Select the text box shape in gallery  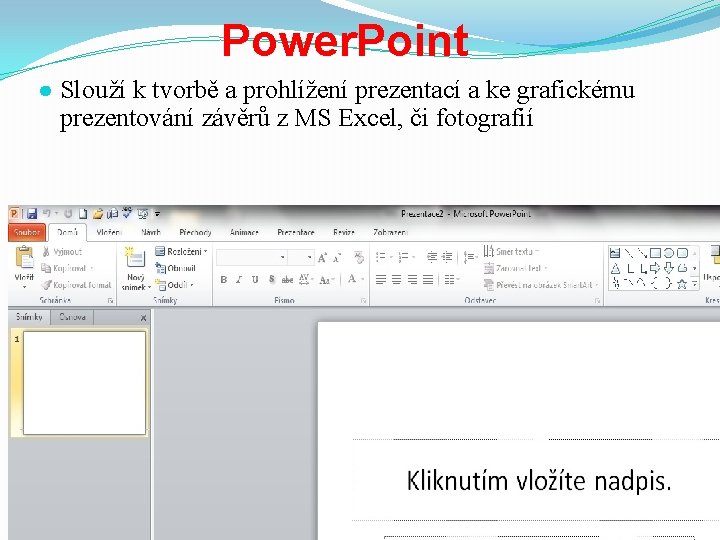[x=615, y=253]
